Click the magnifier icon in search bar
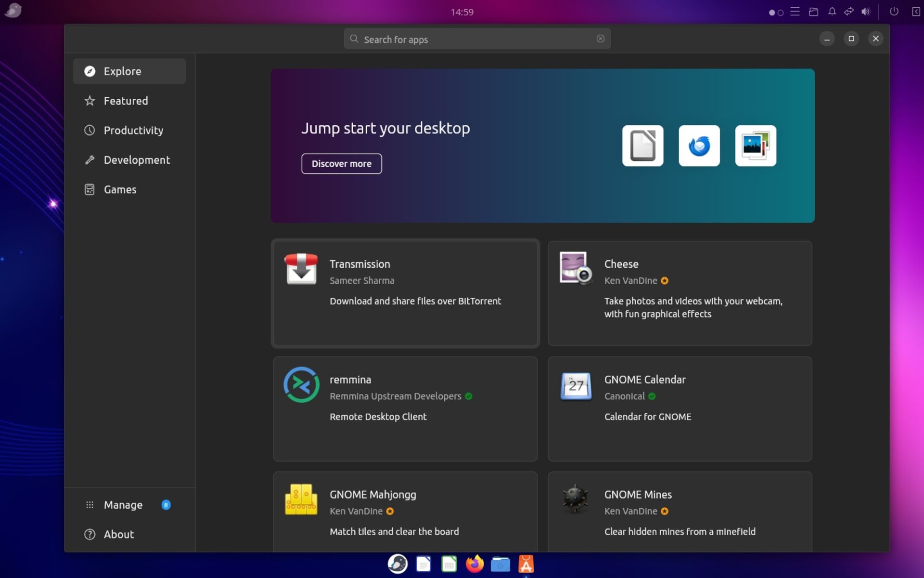This screenshot has width=924, height=578. pyautogui.click(x=354, y=39)
